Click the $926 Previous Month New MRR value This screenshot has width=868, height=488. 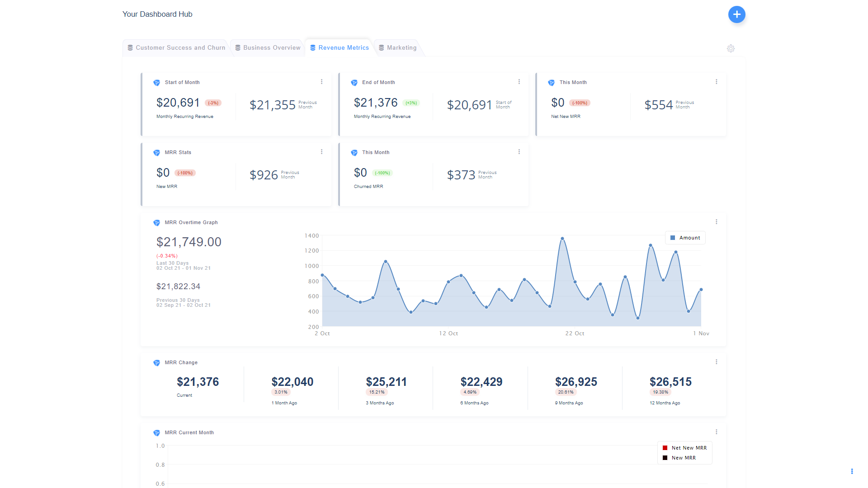click(264, 175)
